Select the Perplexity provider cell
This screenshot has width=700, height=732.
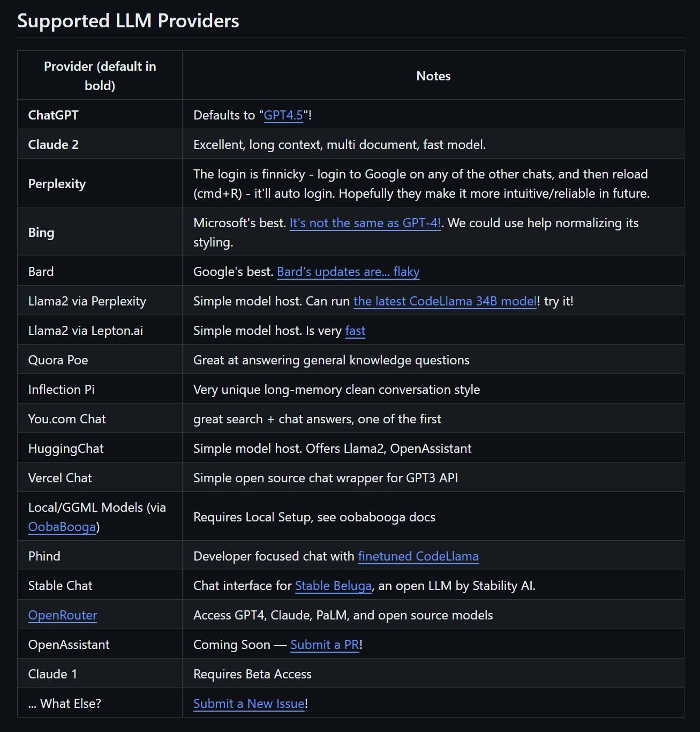[57, 184]
